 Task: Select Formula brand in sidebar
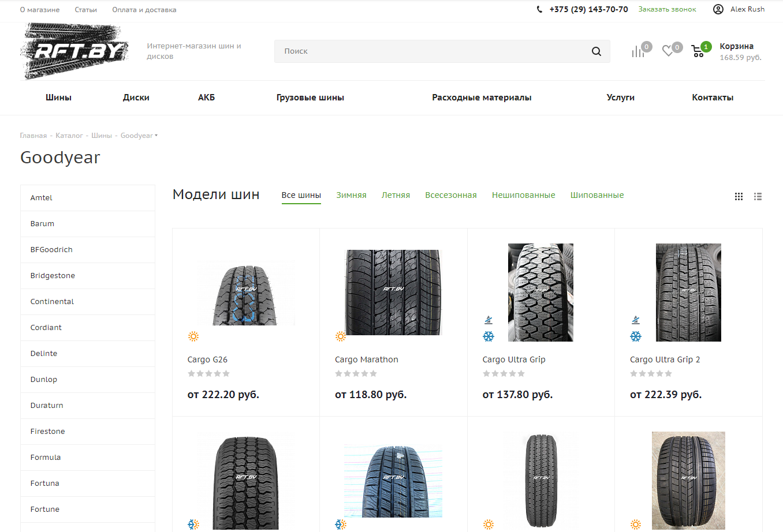coord(88,458)
